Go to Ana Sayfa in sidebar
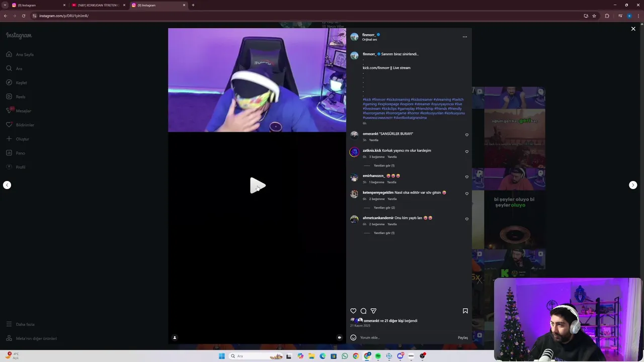Screen dimensions: 644x362 pyautogui.click(x=20, y=54)
